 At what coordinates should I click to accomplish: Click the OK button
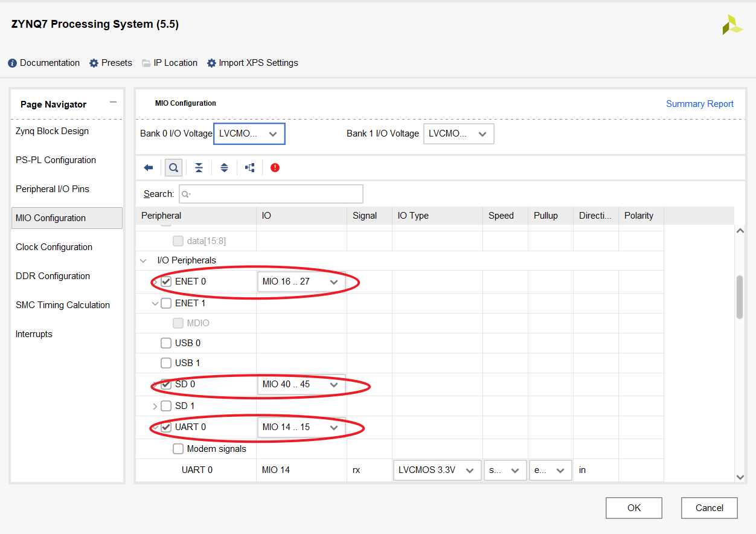[x=633, y=508]
